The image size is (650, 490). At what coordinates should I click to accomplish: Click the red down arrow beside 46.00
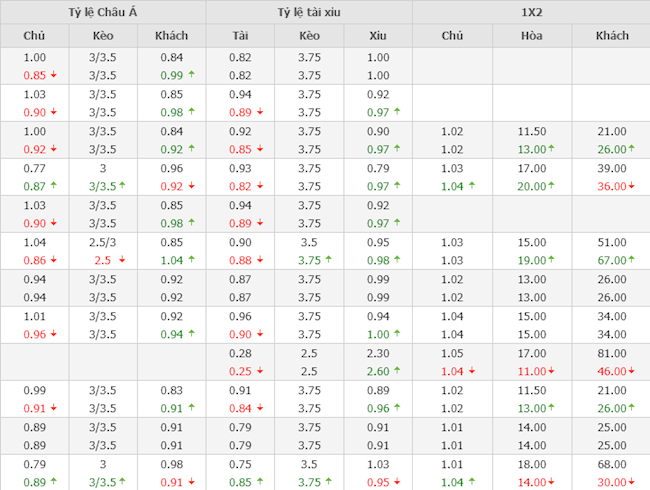coord(634,370)
